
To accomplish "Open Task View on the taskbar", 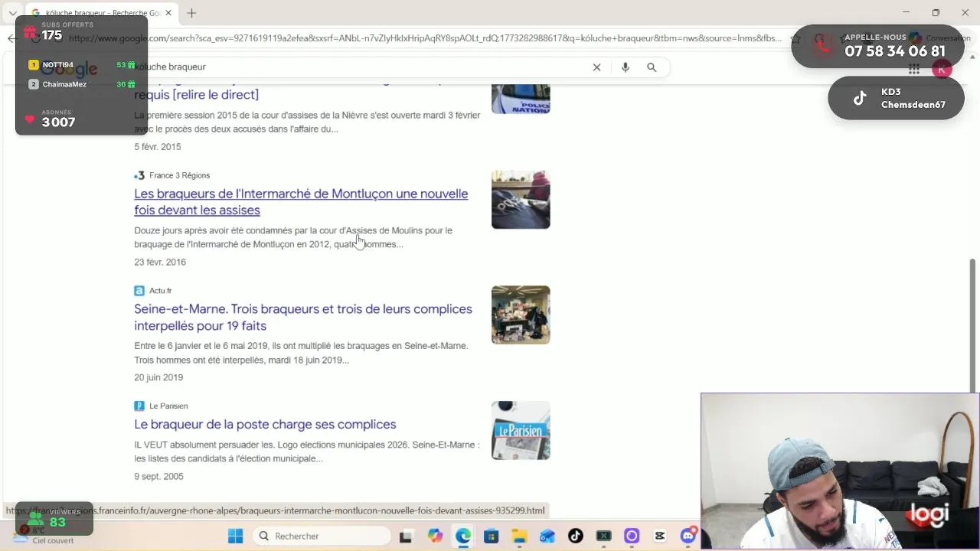I will click(406, 536).
